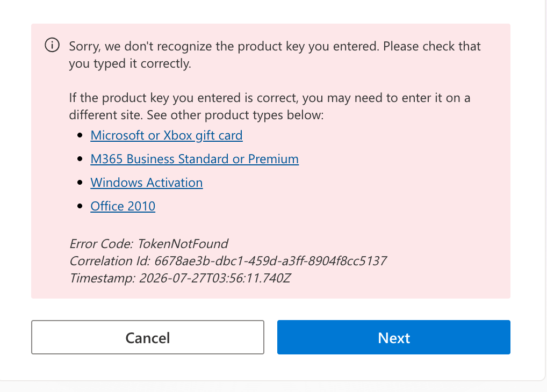Open M365 Business Standard or Premium link
The image size is (547, 392).
click(x=195, y=159)
